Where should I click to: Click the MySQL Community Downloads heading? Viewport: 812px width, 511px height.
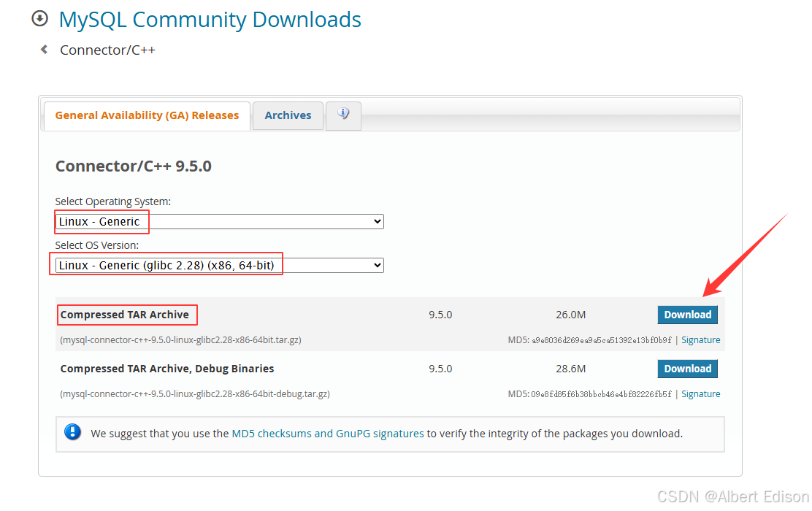point(210,20)
